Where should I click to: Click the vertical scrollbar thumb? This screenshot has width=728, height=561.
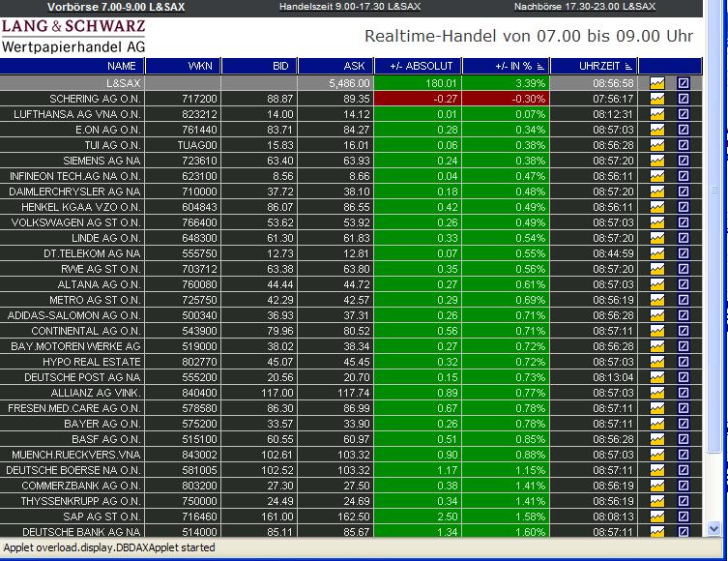point(713,190)
